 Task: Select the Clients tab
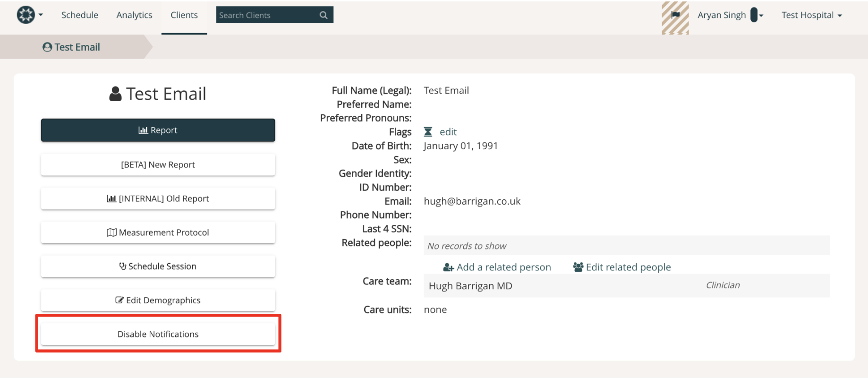click(184, 15)
